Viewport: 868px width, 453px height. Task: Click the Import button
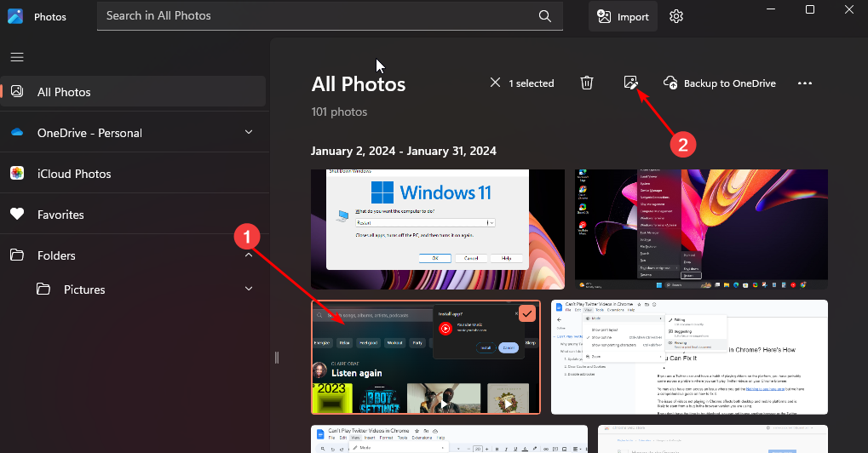pos(623,16)
